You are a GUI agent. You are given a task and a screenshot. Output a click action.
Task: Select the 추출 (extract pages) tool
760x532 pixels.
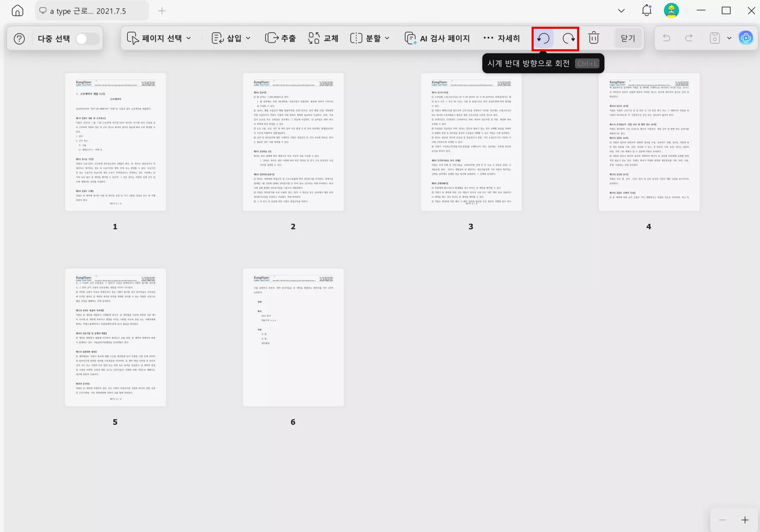click(x=281, y=38)
